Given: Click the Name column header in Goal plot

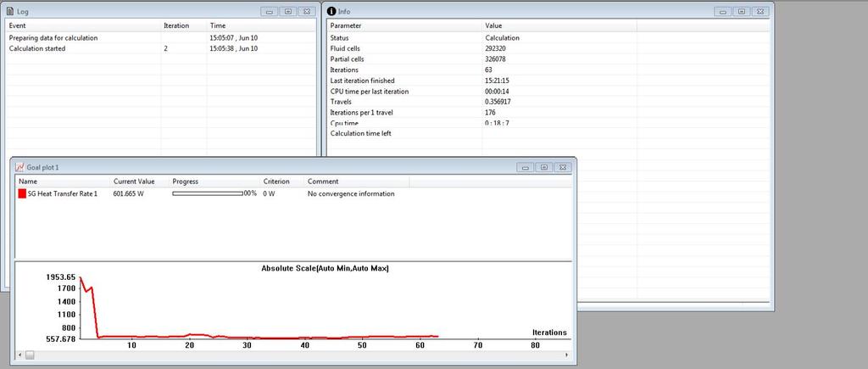Looking at the screenshot, I should click(x=63, y=182).
